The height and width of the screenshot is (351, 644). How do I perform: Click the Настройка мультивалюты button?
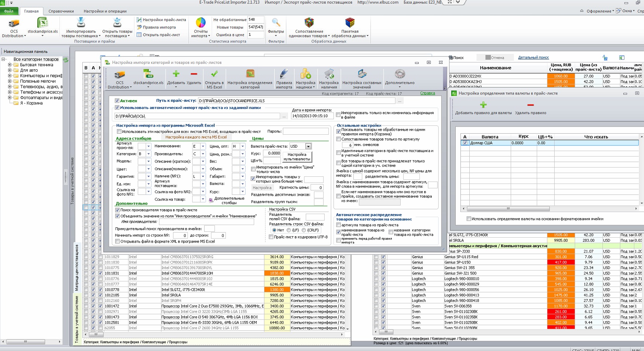297,157
